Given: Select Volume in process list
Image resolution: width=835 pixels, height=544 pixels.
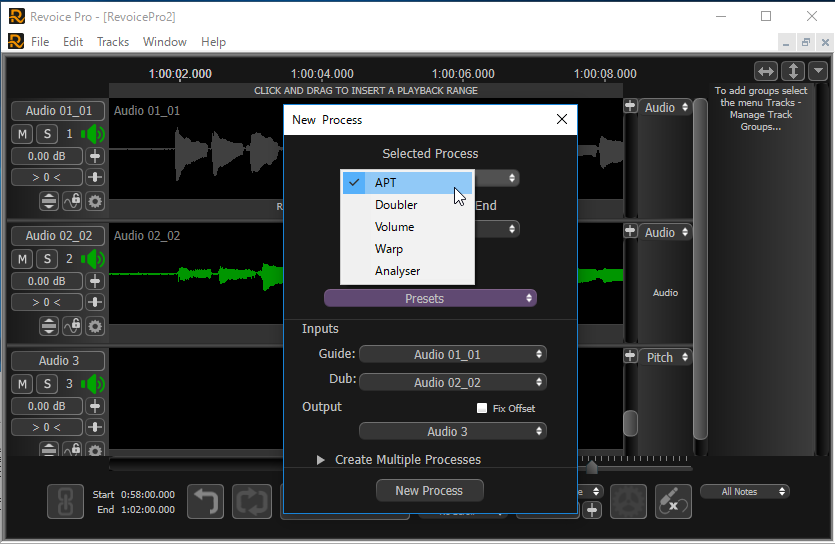Looking at the screenshot, I should tap(407, 227).
